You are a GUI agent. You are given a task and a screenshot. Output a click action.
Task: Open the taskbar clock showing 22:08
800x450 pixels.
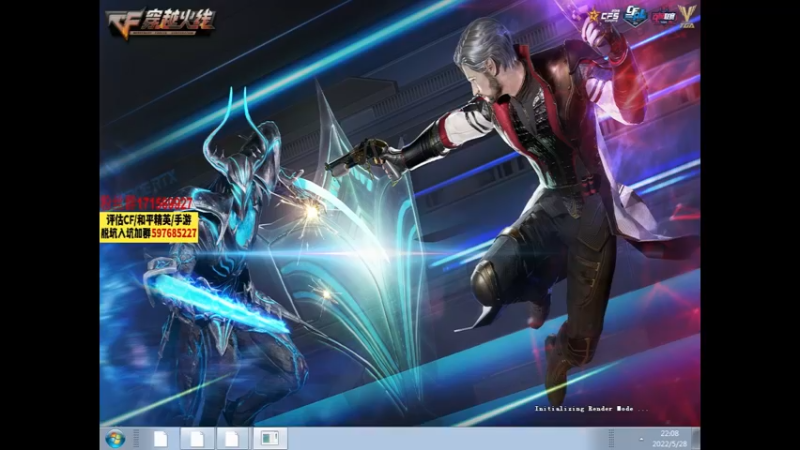(x=669, y=439)
